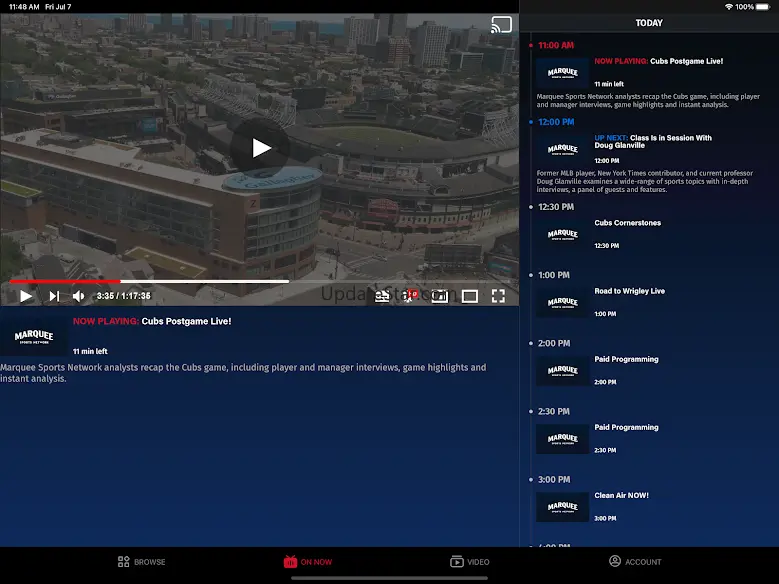Select Cubs Postgame Live in schedule
Screen dimensions: 779x584
(x=651, y=82)
